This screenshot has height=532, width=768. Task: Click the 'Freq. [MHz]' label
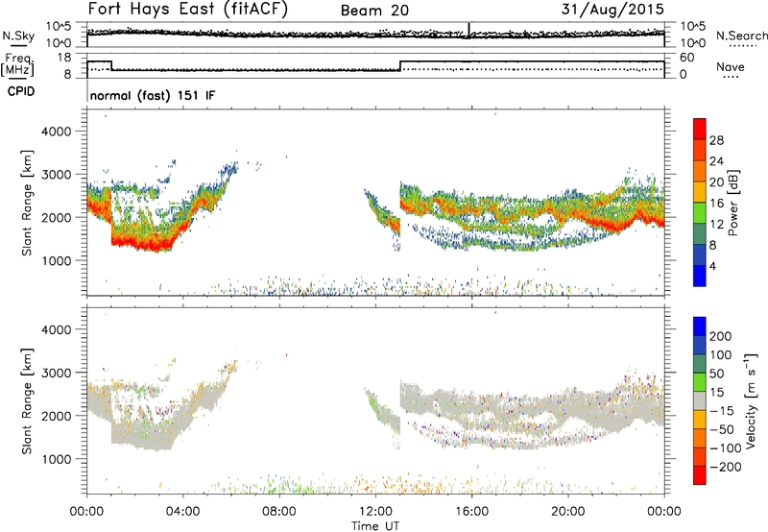(x=17, y=64)
